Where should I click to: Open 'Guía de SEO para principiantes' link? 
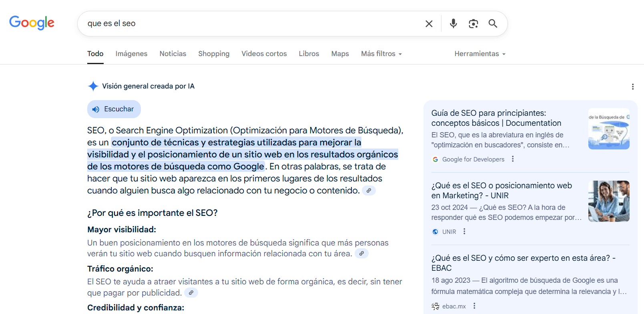pyautogui.click(x=496, y=118)
